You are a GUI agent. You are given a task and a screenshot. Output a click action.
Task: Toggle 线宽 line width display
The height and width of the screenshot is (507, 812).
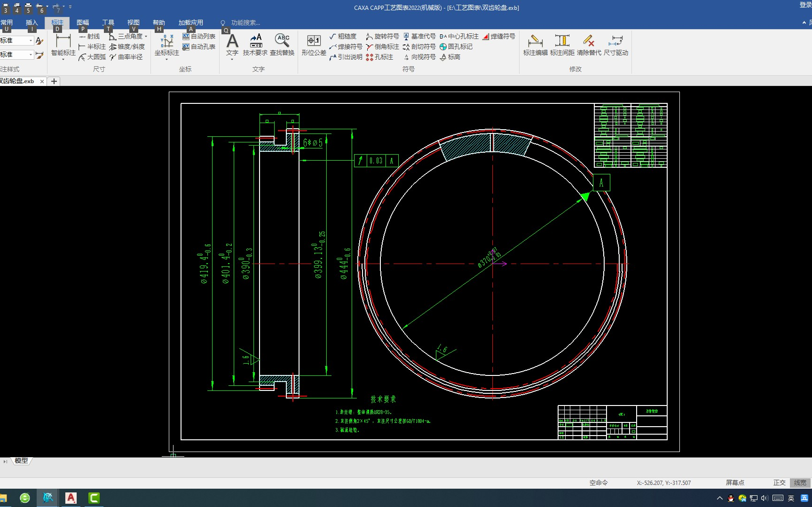click(800, 483)
